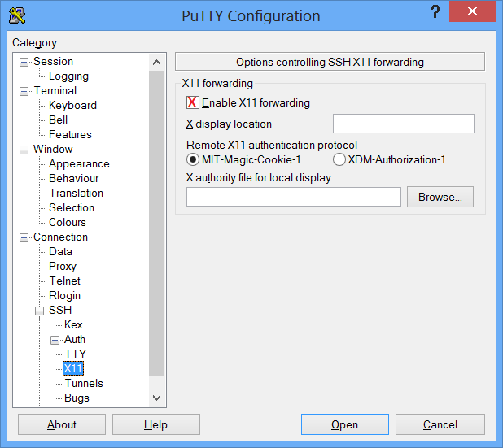The height and width of the screenshot is (448, 503).
Task: Collapse the Terminal tree node
Action: [24, 91]
